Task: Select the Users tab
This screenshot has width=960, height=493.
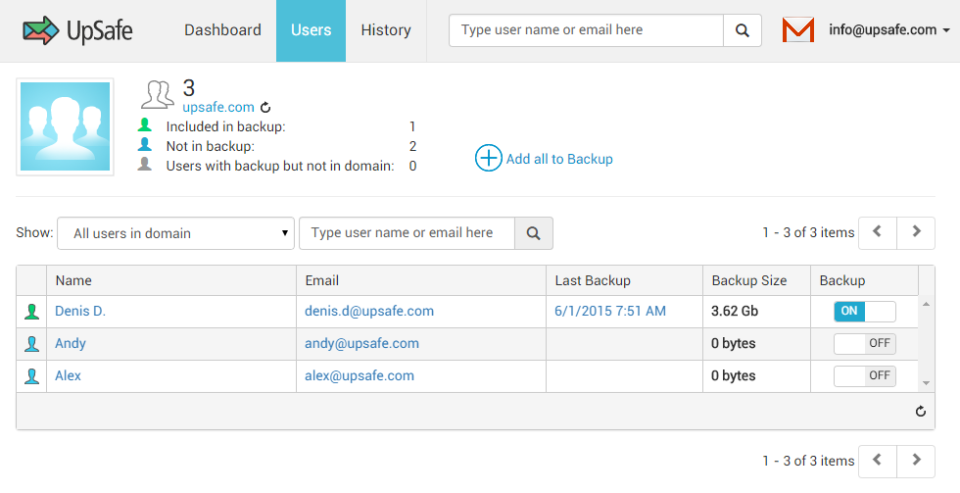Action: pyautogui.click(x=311, y=30)
